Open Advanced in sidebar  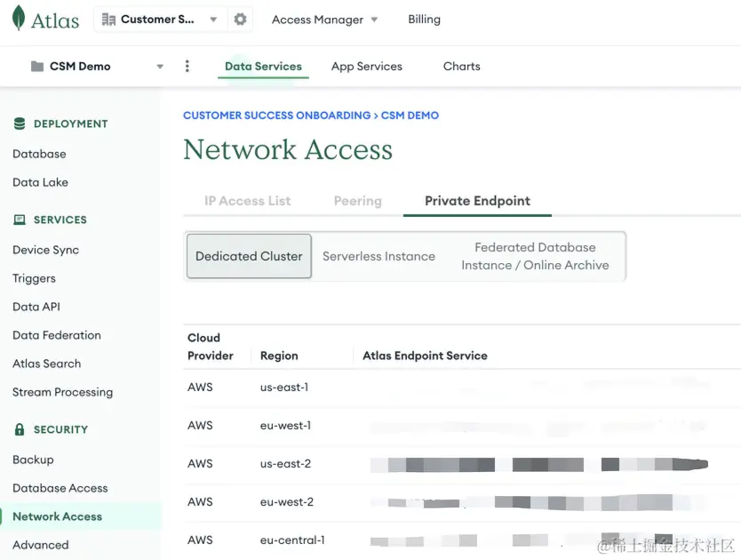[41, 545]
